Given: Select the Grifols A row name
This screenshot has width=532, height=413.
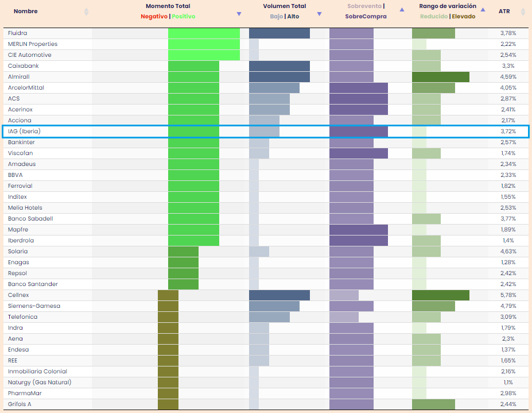Looking at the screenshot, I should tap(20, 404).
